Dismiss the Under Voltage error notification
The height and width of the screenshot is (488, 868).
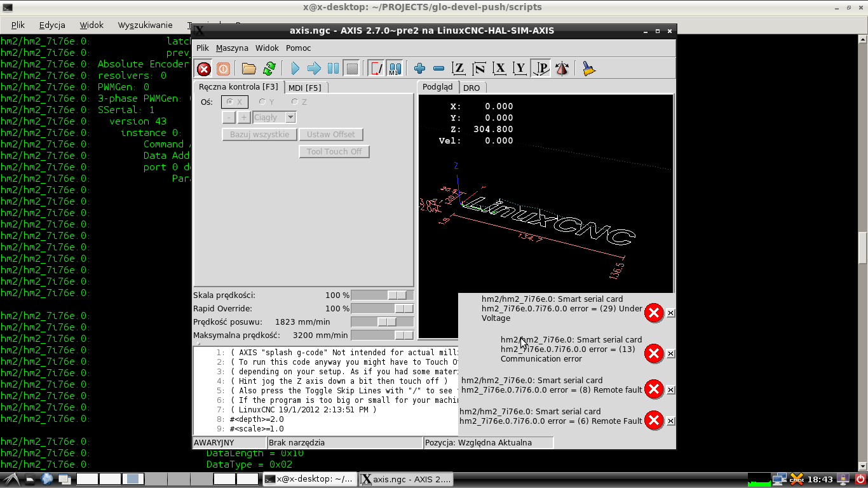[671, 313]
